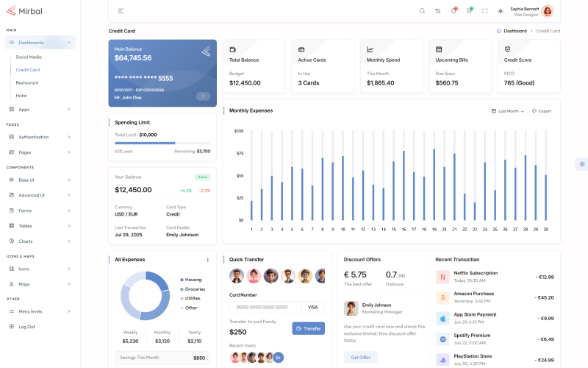
Task: Click the floating settings gear icon
Action: pos(581,164)
